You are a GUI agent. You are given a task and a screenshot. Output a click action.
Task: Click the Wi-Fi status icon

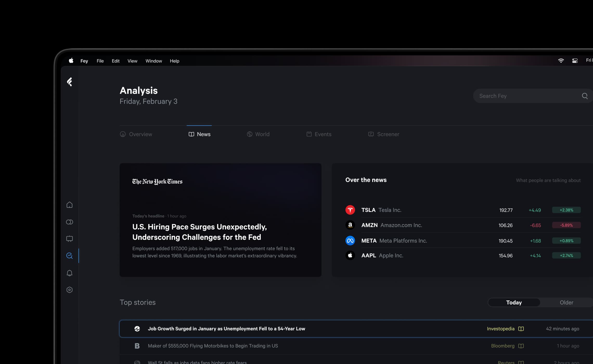[x=561, y=61]
